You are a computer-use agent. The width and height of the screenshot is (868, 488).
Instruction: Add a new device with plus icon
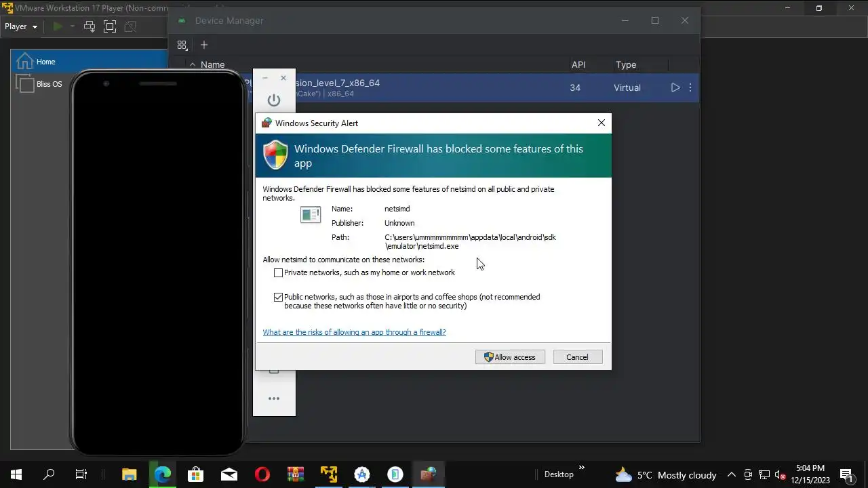coord(204,45)
